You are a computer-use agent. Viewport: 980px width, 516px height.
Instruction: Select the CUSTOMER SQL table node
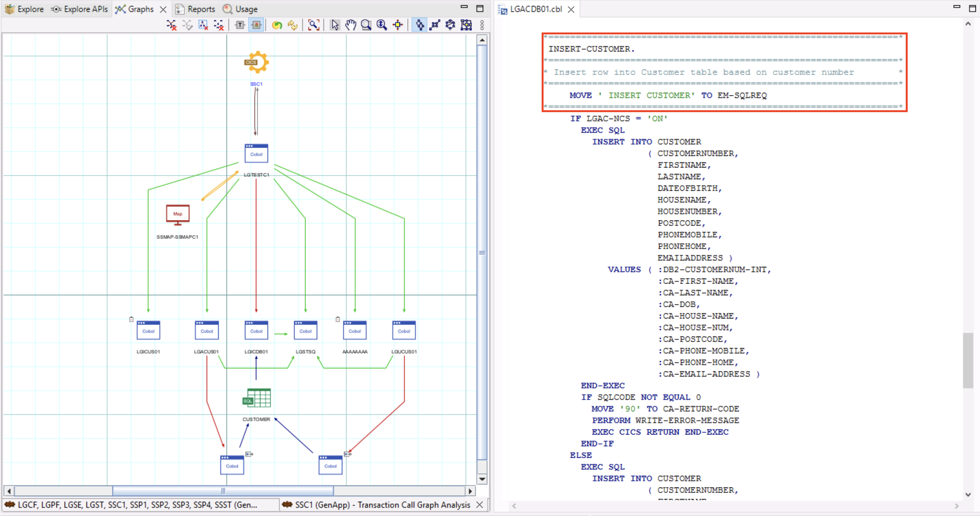click(257, 398)
